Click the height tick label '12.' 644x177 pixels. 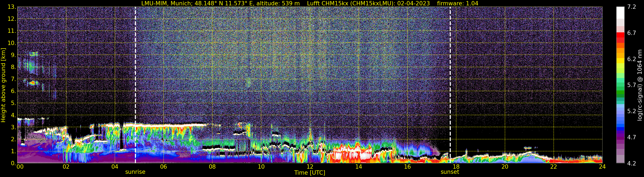(12, 19)
